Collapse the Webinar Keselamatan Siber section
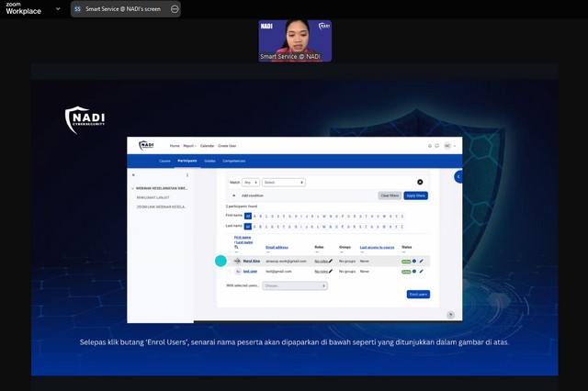Screen dimensions: 588x391 (133, 188)
